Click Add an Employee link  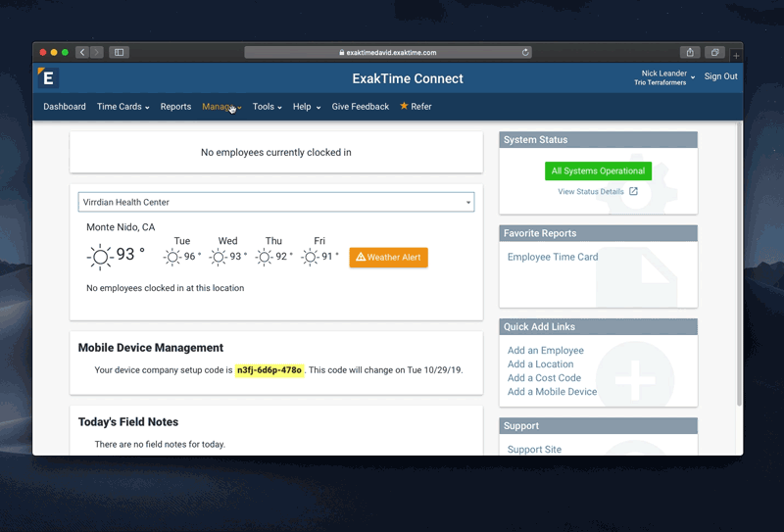click(546, 351)
